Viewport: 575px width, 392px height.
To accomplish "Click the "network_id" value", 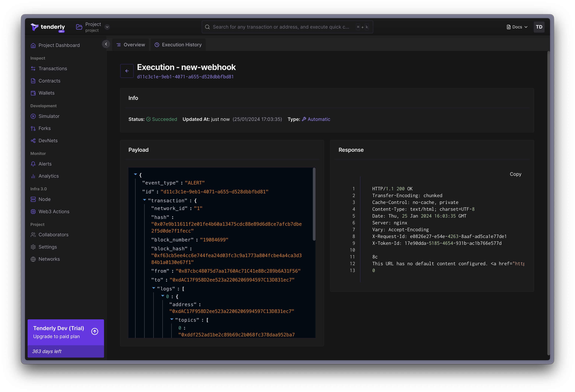I will pos(198,208).
